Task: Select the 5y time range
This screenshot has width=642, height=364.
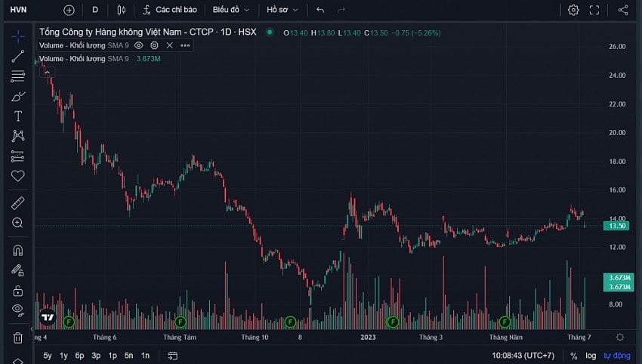Action: point(48,356)
